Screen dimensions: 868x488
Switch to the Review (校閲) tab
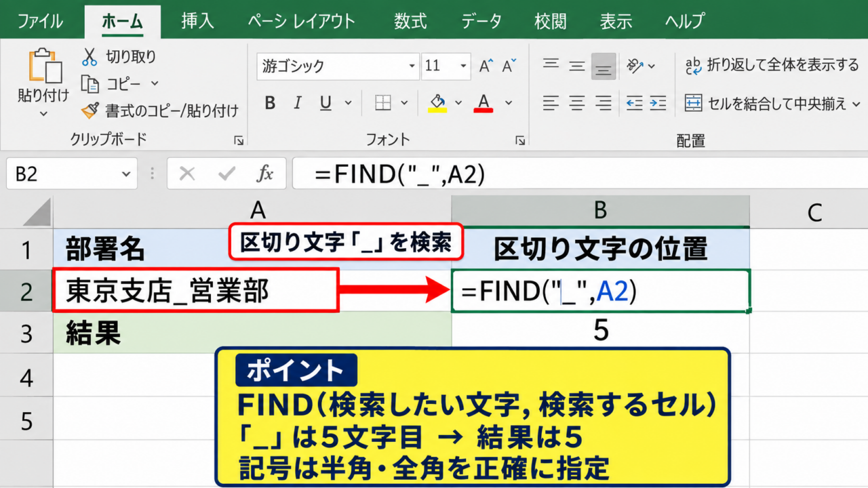[x=550, y=21]
